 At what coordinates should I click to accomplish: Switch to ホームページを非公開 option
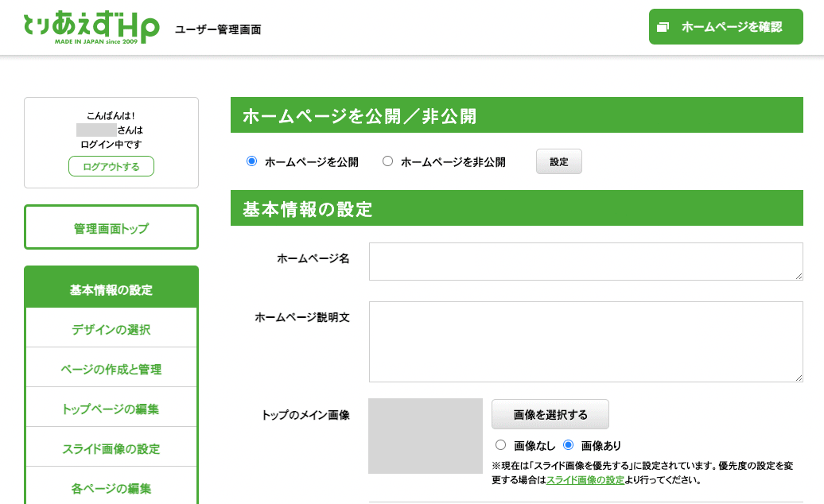click(x=387, y=161)
